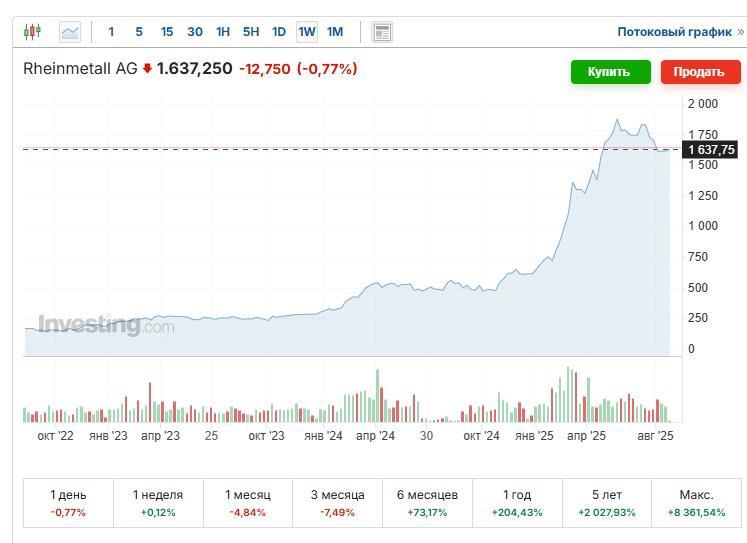Select the 1-minute timeframe
The image size is (747, 543).
tap(111, 32)
